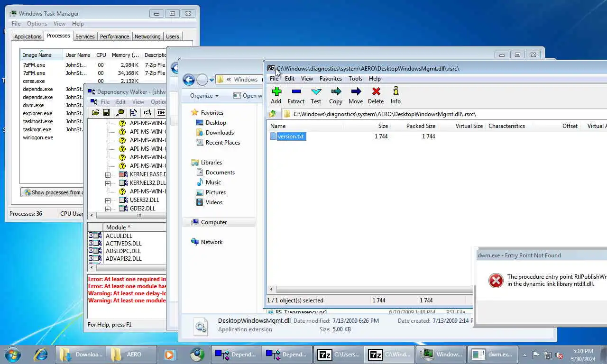Toggle full paths c:\ icon in Dependency Walker
Image resolution: width=607 pixels, height=364 pixels.
pyautogui.click(x=147, y=112)
